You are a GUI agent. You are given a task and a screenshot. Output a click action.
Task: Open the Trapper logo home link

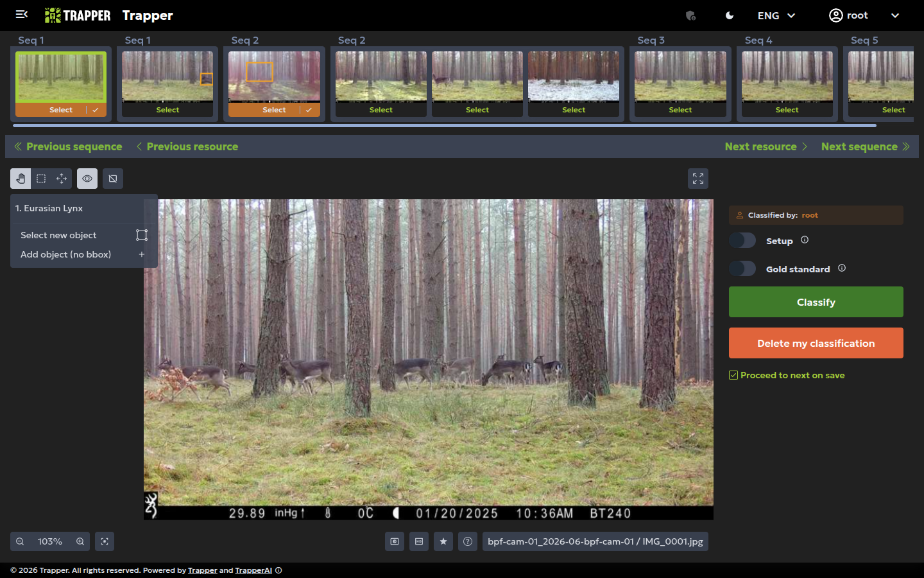(x=78, y=15)
